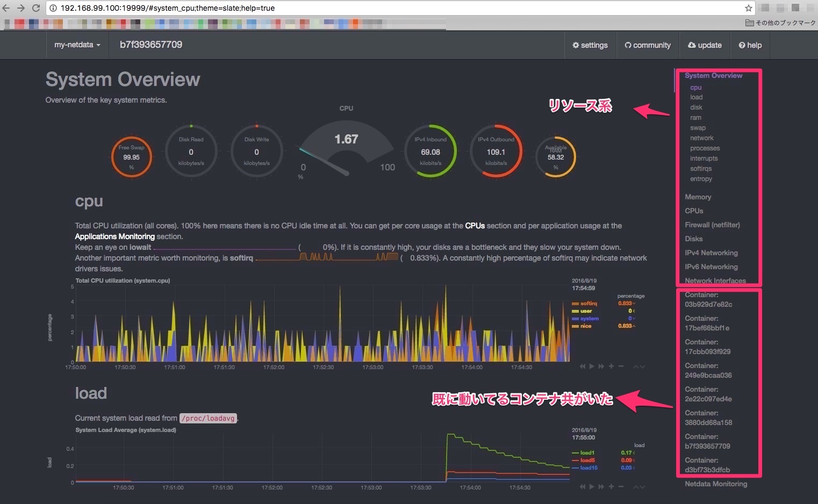
Task: Click the rewind icon under CPU chart
Action: coord(583,366)
